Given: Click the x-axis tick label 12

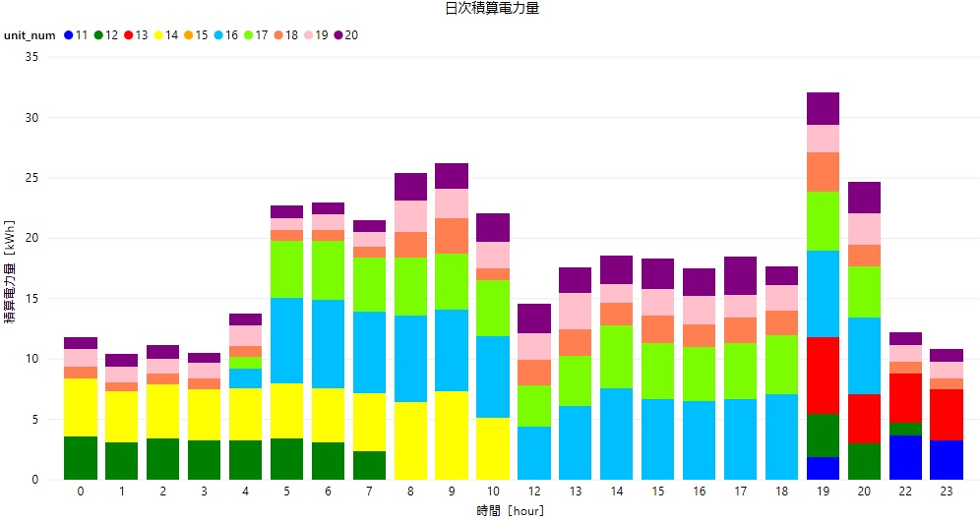Looking at the screenshot, I should pos(534,492).
